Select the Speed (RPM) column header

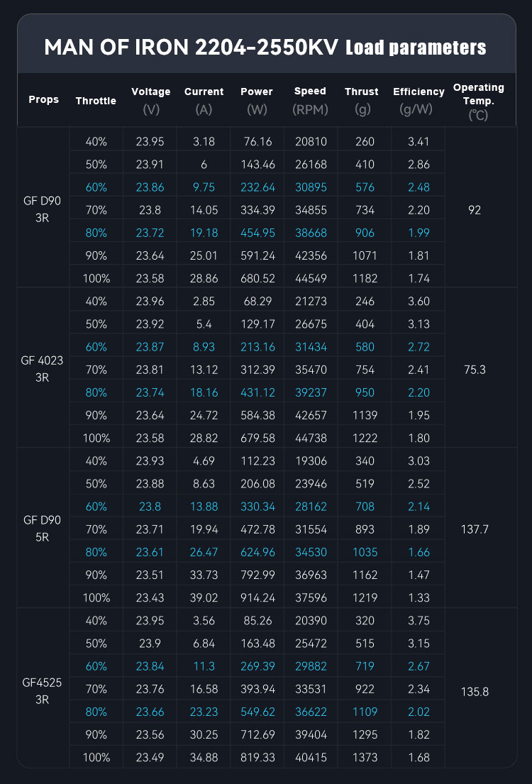click(310, 100)
